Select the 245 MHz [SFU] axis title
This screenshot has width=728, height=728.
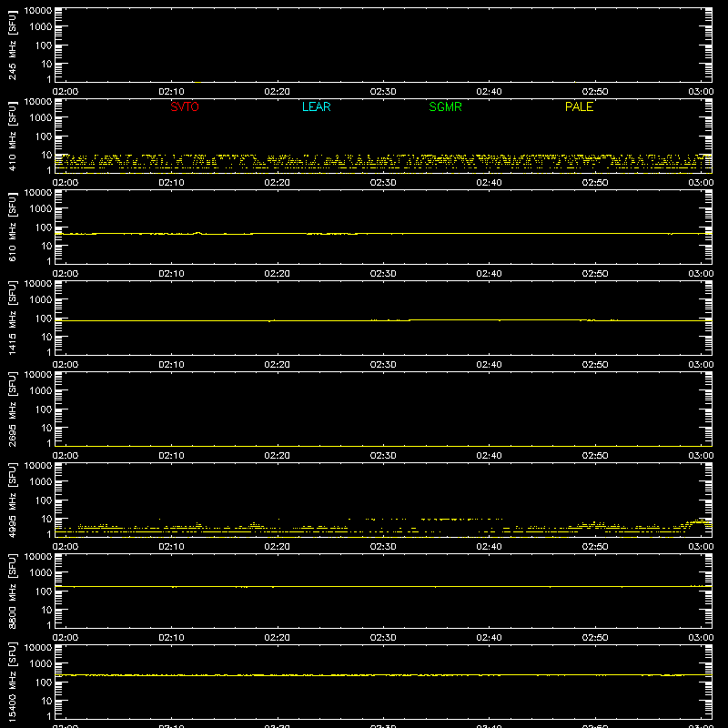12,45
